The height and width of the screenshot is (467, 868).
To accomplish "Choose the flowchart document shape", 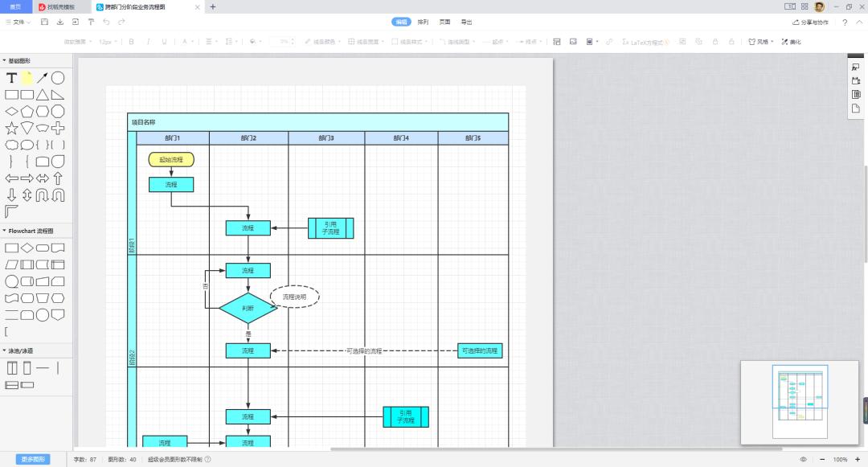I will tap(58, 248).
